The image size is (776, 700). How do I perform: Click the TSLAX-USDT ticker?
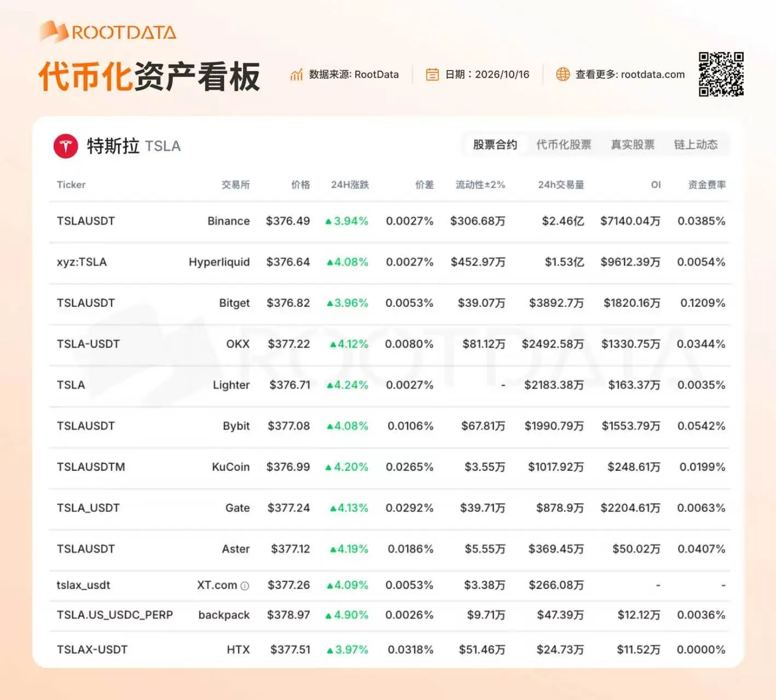point(92,650)
